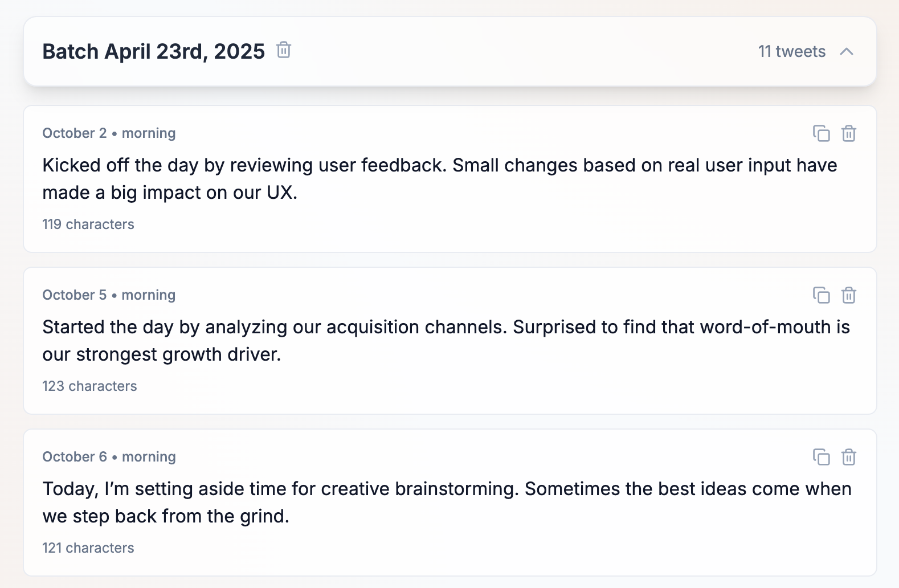Click empty space in the batch header card
Image resolution: width=899 pixels, height=588 pixels.
click(x=513, y=52)
